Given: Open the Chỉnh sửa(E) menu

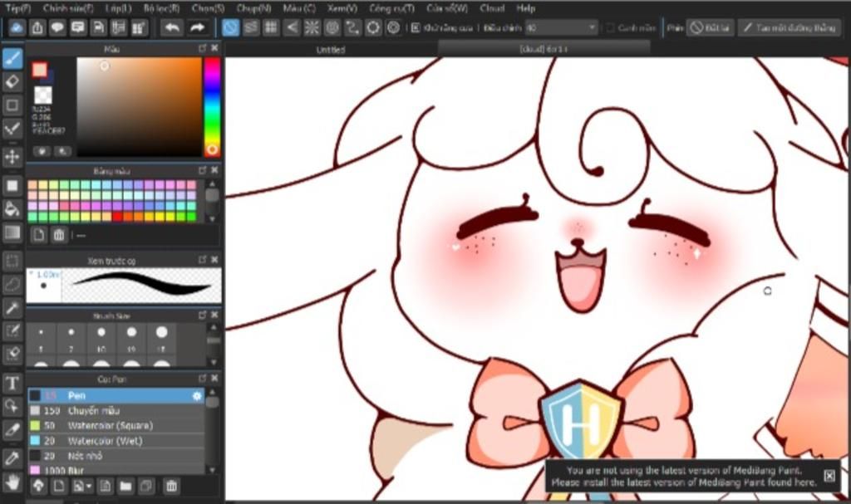Looking at the screenshot, I should tap(68, 8).
